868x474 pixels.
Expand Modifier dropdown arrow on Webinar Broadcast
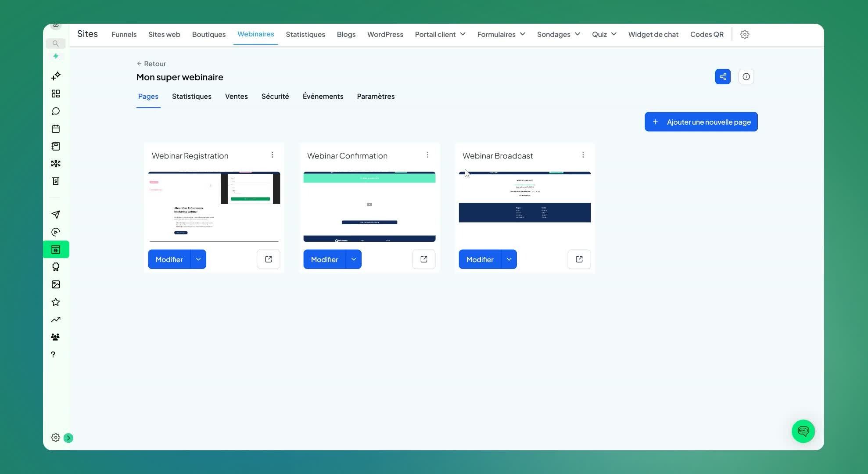509,259
